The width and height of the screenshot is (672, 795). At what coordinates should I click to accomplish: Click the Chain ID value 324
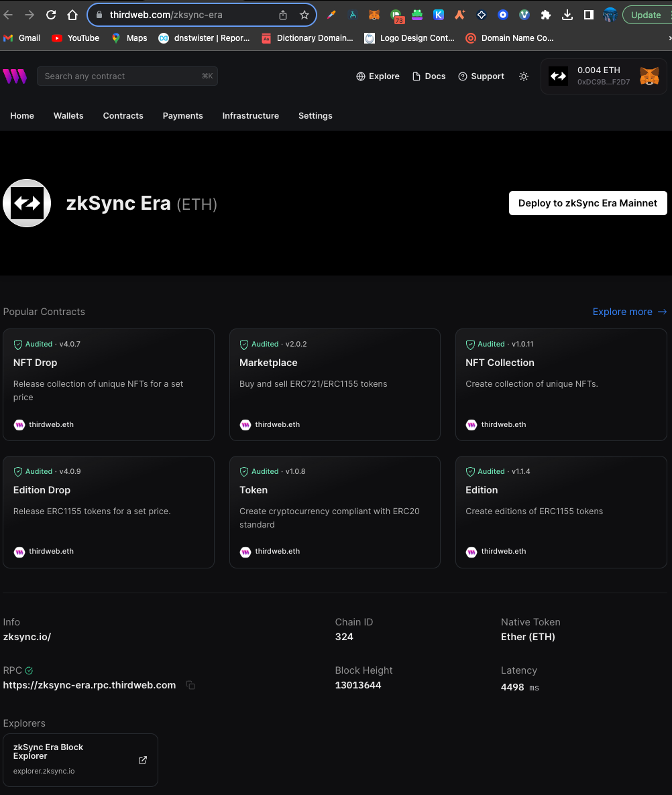click(344, 637)
